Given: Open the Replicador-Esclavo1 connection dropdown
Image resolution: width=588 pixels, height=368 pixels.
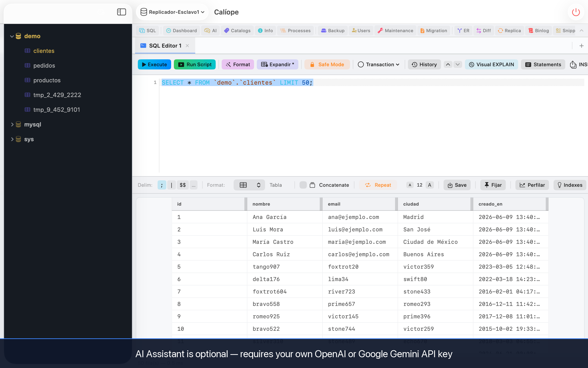Looking at the screenshot, I should [x=172, y=12].
